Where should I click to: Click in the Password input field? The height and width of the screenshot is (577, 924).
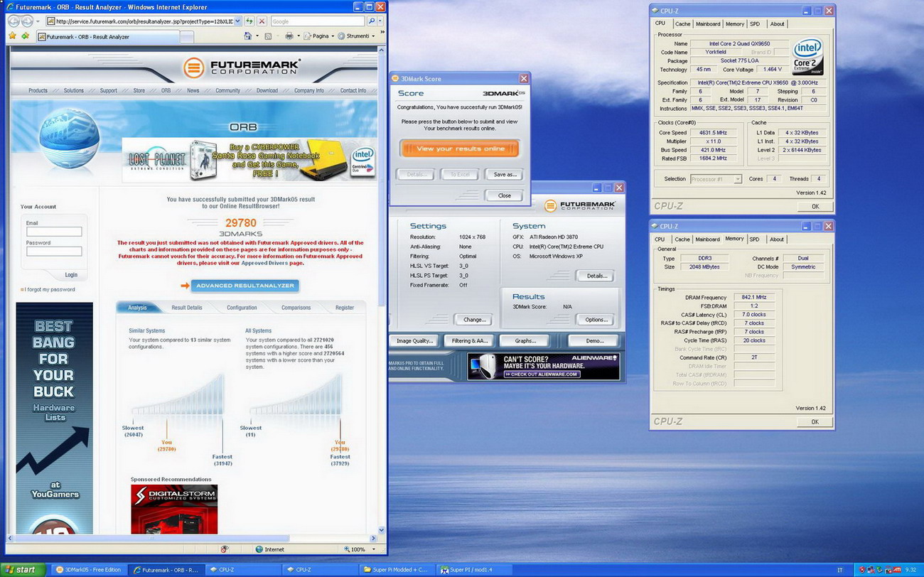[54, 252]
